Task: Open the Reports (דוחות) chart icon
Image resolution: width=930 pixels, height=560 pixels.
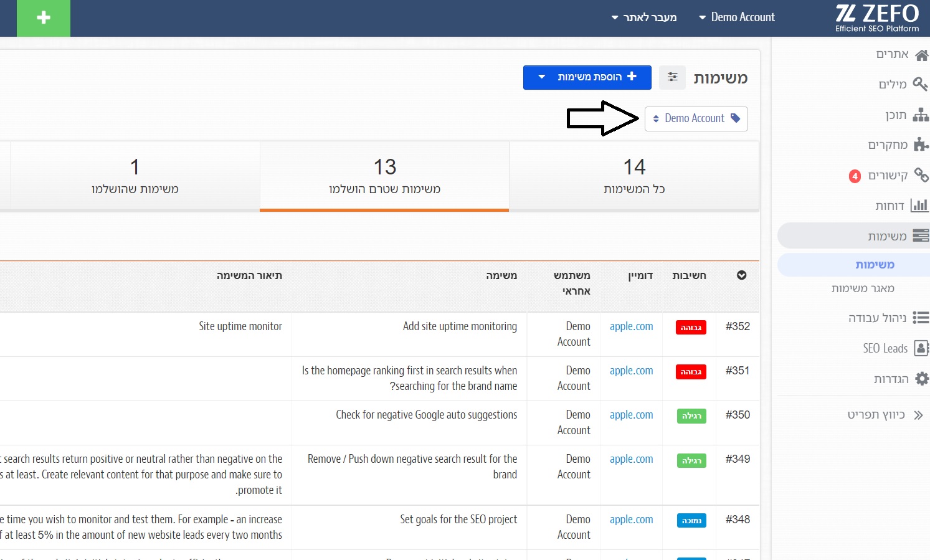Action: pyautogui.click(x=919, y=206)
